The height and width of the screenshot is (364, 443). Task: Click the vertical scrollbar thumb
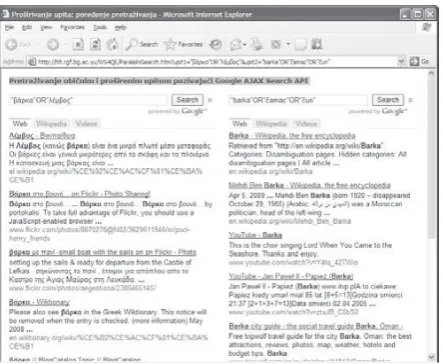click(x=431, y=158)
